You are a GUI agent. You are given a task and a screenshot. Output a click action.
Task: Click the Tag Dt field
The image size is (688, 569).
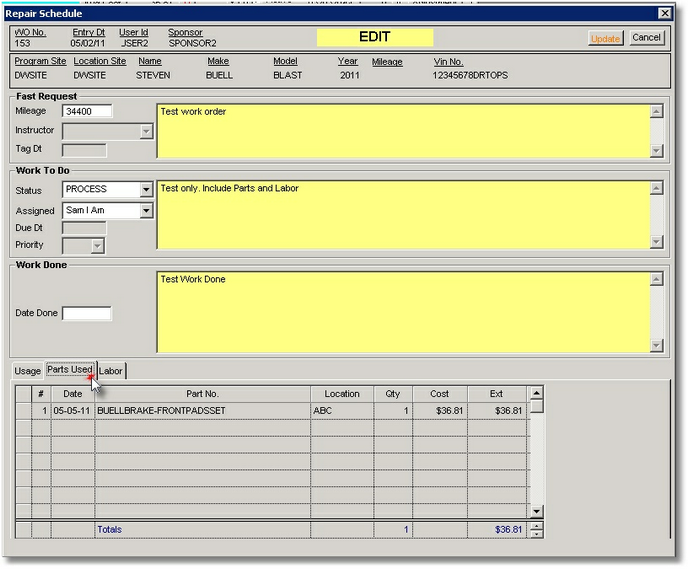[84, 150]
